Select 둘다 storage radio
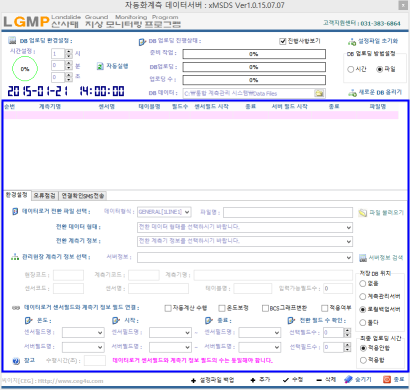The height and width of the screenshot is (390, 411). (x=363, y=322)
